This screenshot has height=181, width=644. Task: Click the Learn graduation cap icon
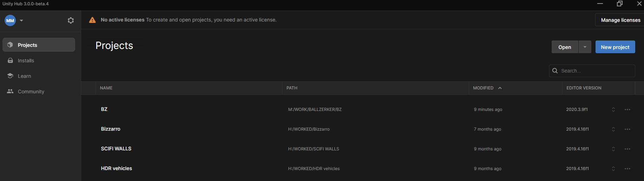(10, 76)
